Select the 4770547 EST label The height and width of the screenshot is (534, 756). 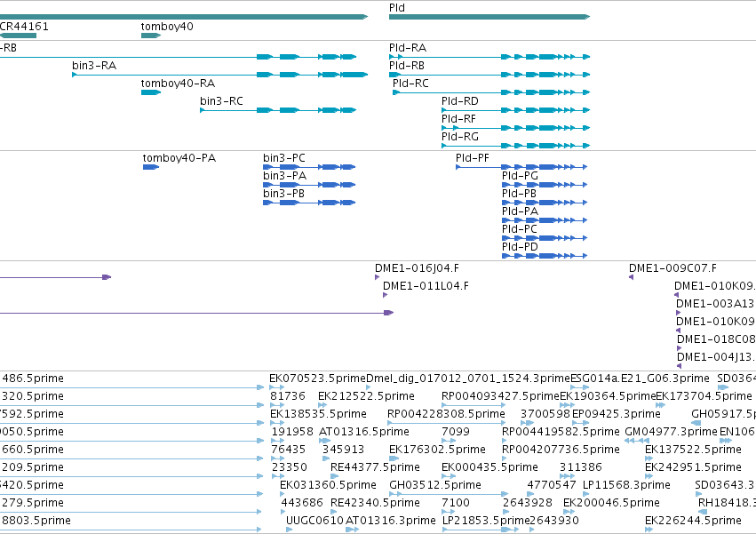point(552,486)
